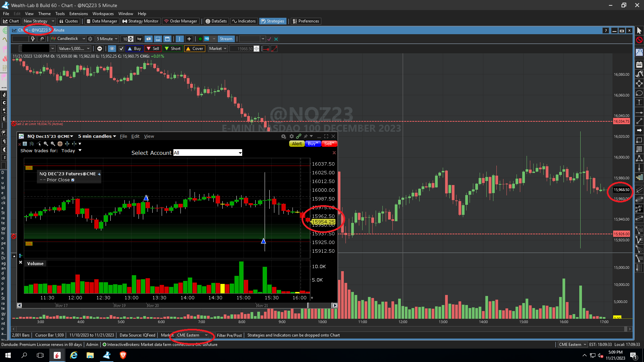Click the green status indicator in the chart toolbar
The height and width of the screenshot is (362, 644).
[x=200, y=39]
